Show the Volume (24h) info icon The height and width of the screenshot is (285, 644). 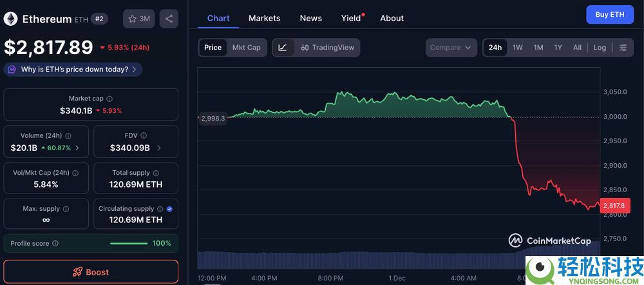pos(68,135)
